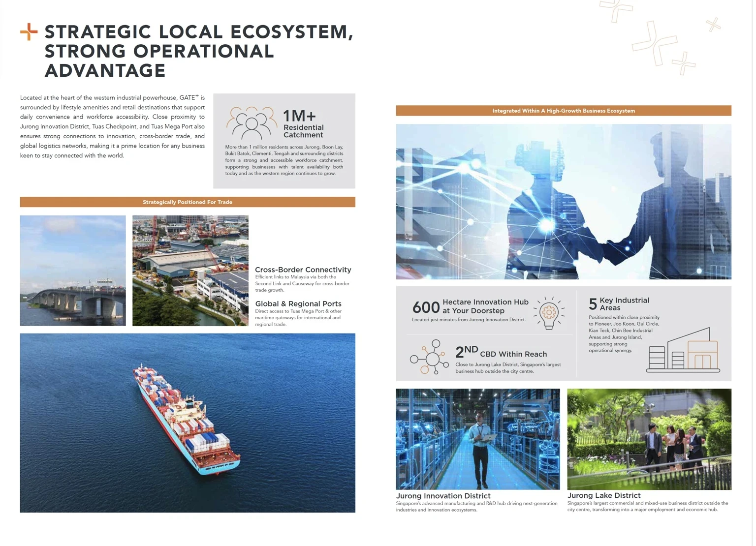Screen dimensions: 756x546
Task: Click 'Singapore's largest commercial and mixed-use' text
Action: click(x=648, y=507)
